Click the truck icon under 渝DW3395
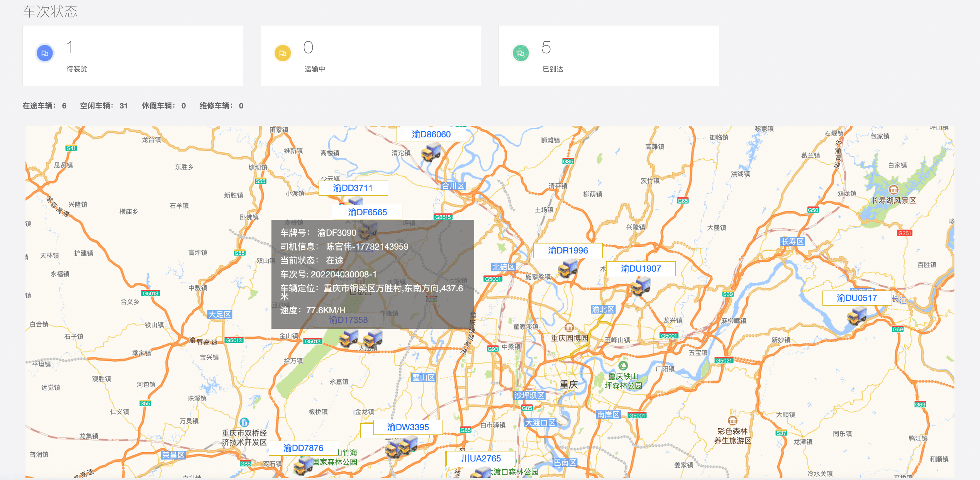980x480 pixels. (x=408, y=445)
